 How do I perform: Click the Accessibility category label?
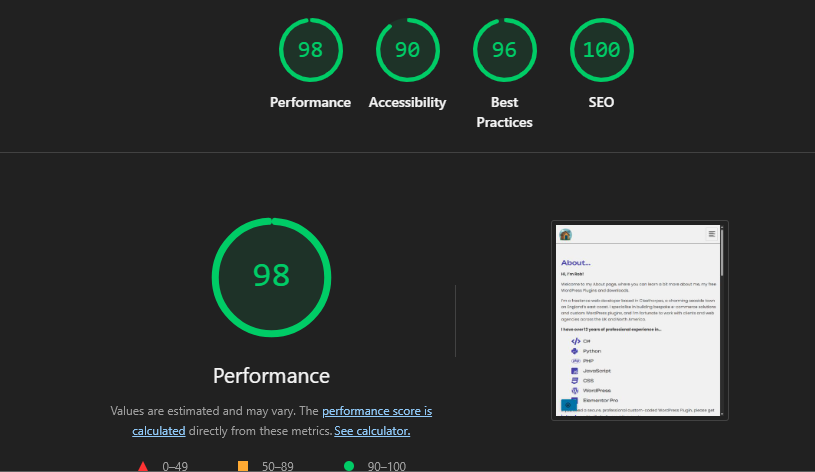[x=408, y=102]
